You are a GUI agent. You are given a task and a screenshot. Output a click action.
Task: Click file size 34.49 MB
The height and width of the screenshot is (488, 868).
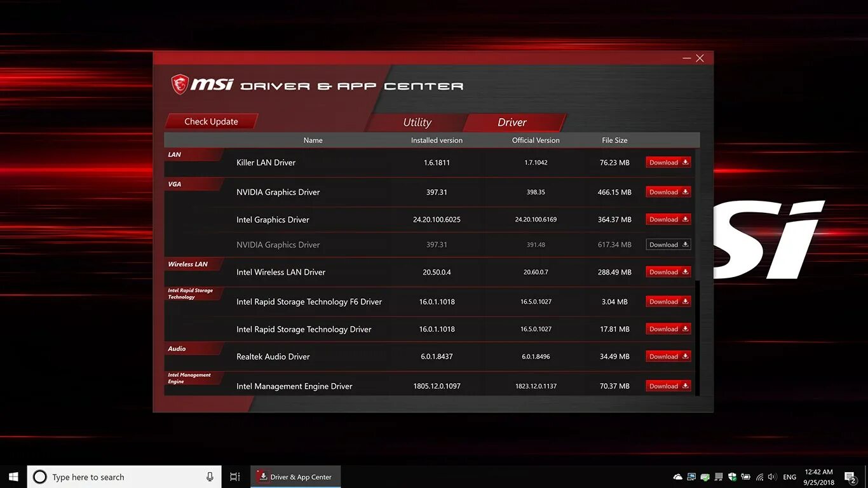click(x=614, y=356)
